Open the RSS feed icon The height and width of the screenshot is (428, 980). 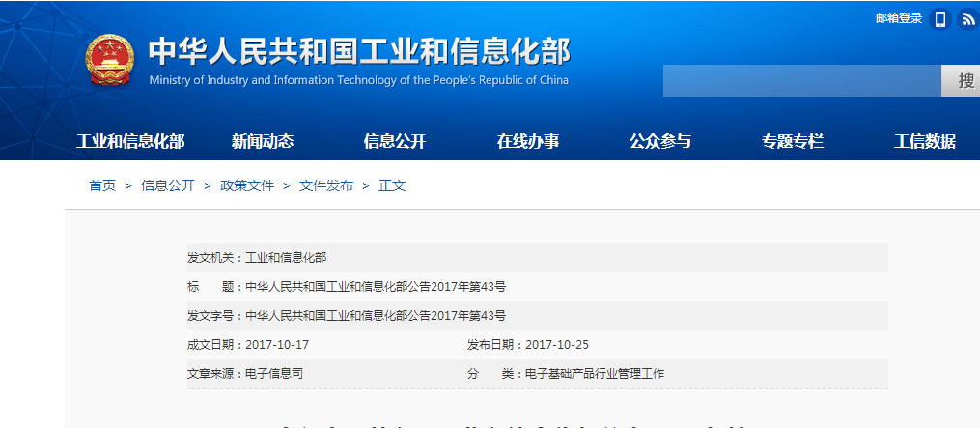click(x=968, y=19)
